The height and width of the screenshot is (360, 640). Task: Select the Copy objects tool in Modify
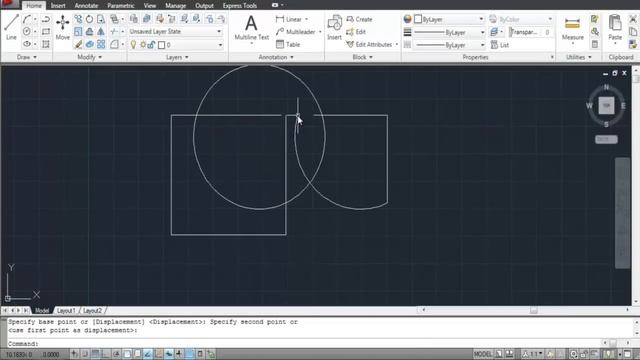pos(78,19)
